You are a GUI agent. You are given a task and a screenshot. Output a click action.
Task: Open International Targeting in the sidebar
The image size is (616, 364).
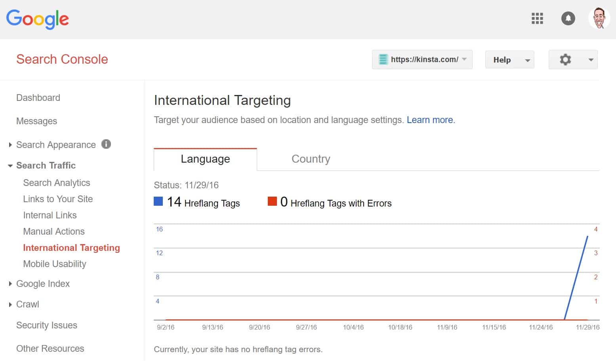point(72,247)
